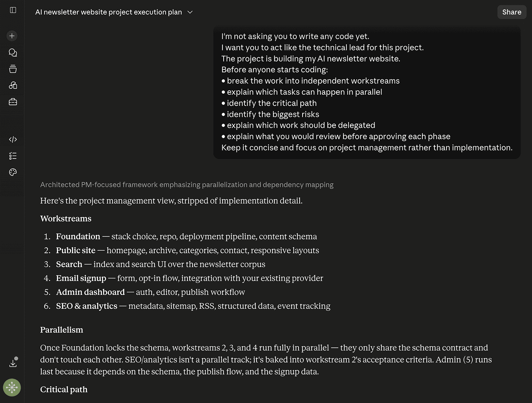Open the Code brackets icon

click(13, 139)
